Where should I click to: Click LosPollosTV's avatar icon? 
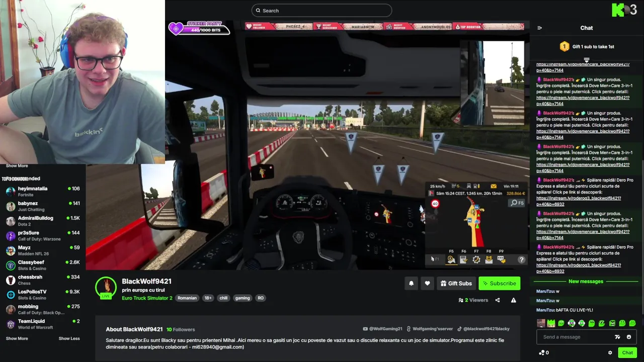coord(11,295)
